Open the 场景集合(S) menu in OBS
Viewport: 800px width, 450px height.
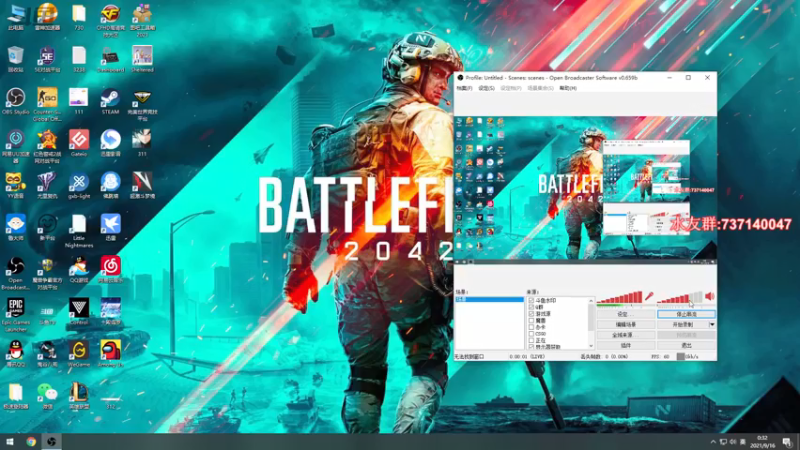coord(540,88)
